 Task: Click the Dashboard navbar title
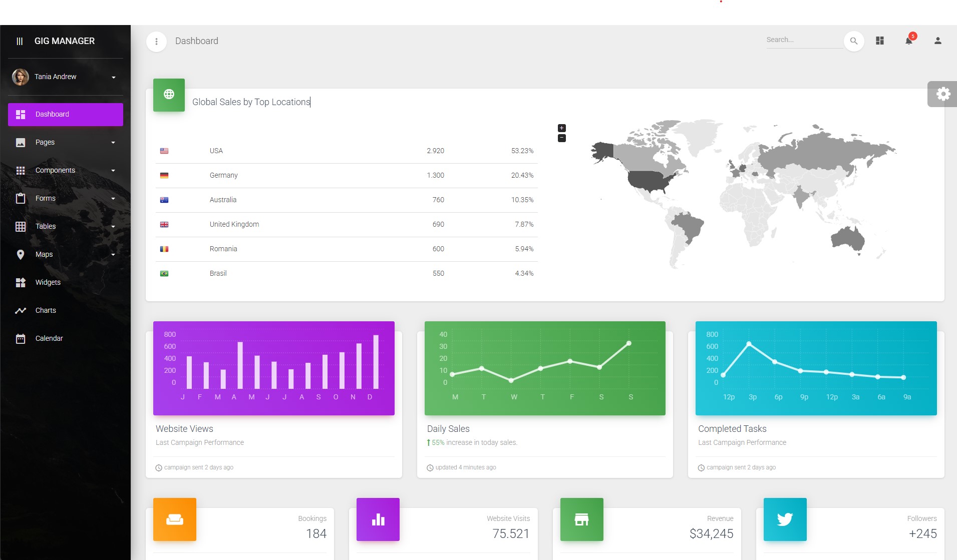pyautogui.click(x=197, y=41)
